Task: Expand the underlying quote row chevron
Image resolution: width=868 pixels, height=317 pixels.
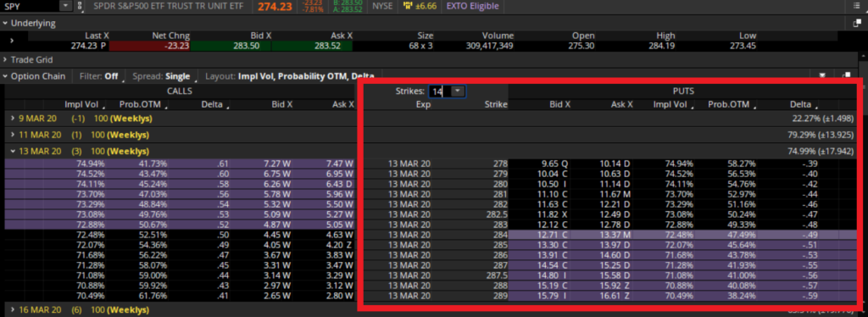Action: coord(12,41)
